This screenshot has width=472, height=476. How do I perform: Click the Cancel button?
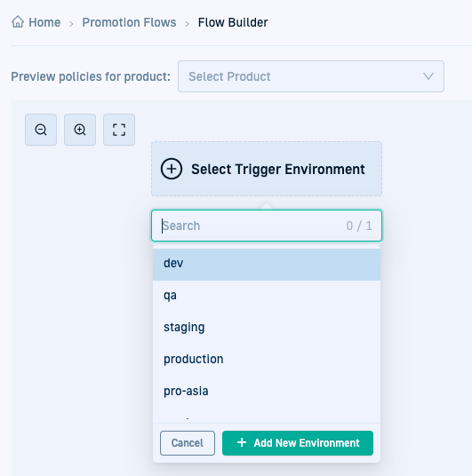[x=188, y=443]
